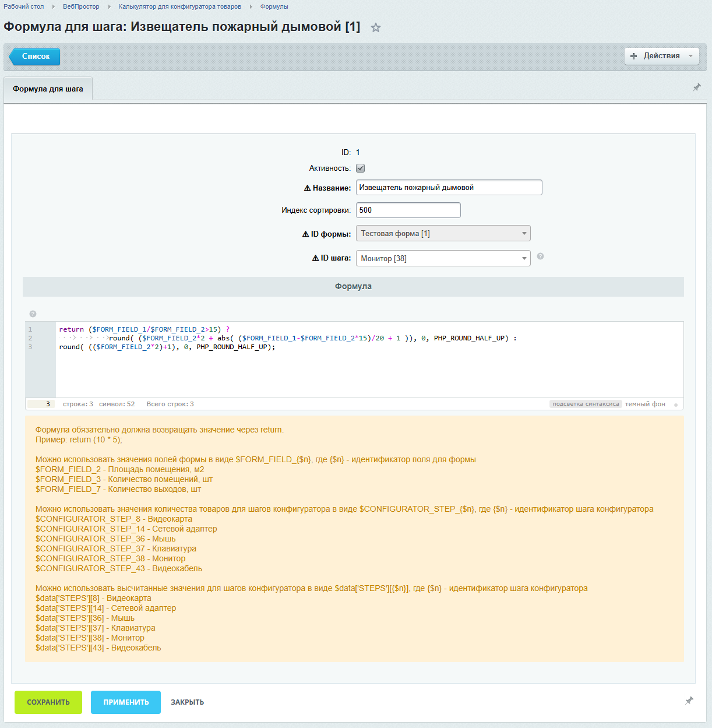Click the text $CONFIGURATOR_STEP_8 - Видеокарта
Viewport: 712px width, 728px height.
coord(114,519)
